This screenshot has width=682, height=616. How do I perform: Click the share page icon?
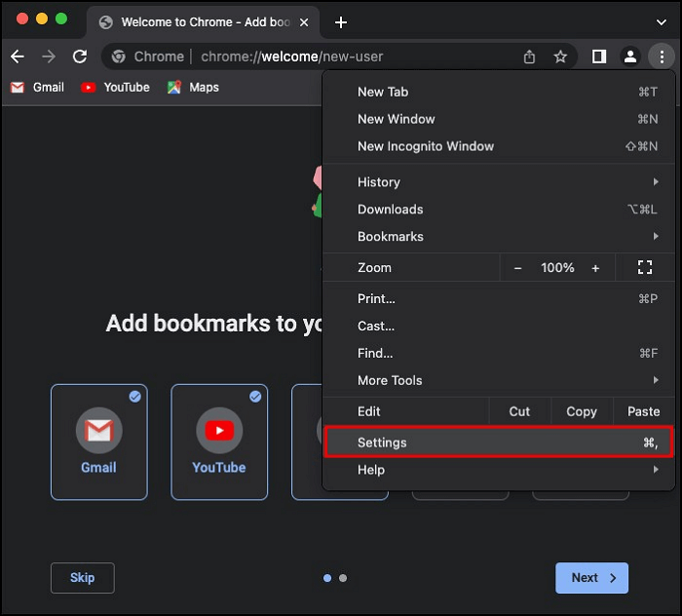pyautogui.click(x=529, y=57)
